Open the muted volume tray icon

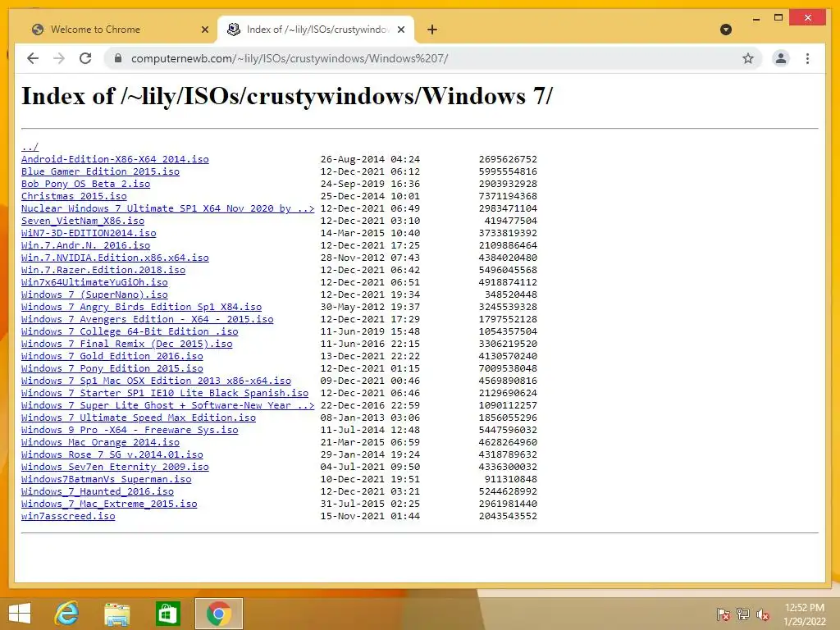point(763,614)
